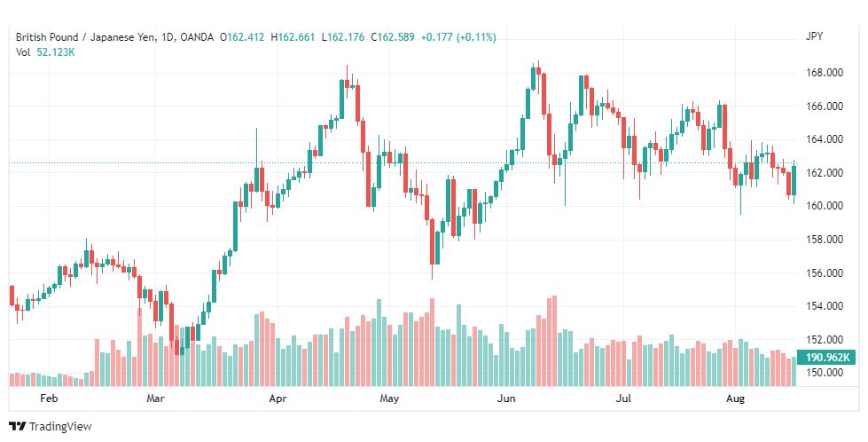
Task: Select the Vol indicator label
Action: pos(23,52)
